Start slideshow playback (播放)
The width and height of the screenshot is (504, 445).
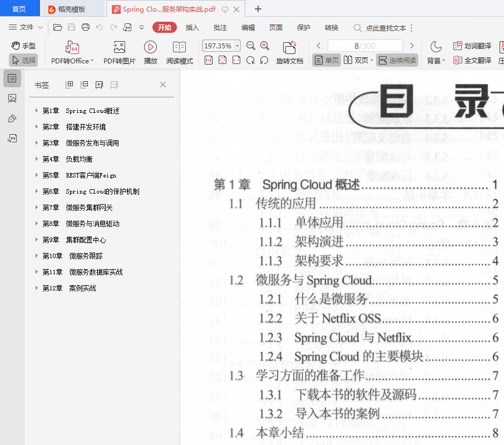coord(150,52)
